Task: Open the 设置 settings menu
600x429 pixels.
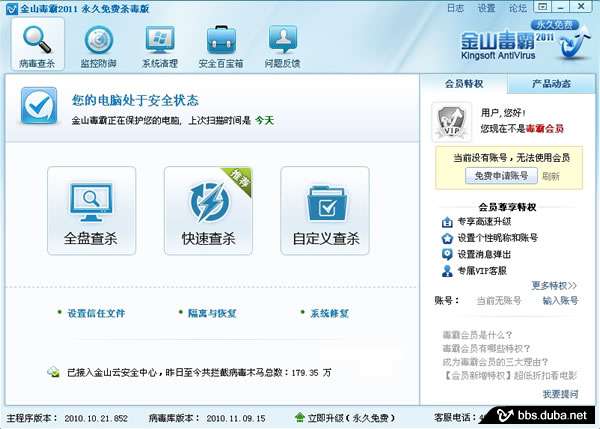Action: point(486,7)
